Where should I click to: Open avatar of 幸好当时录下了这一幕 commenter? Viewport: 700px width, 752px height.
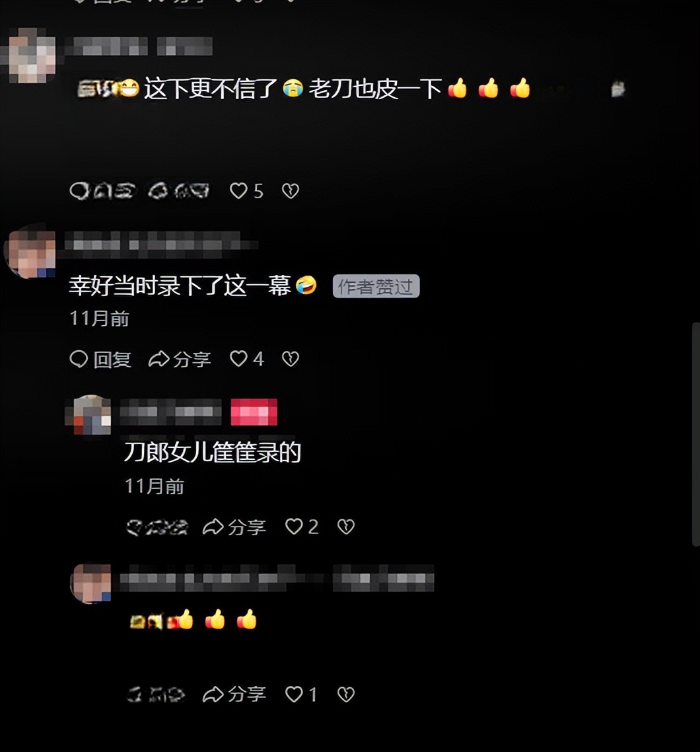tap(31, 254)
